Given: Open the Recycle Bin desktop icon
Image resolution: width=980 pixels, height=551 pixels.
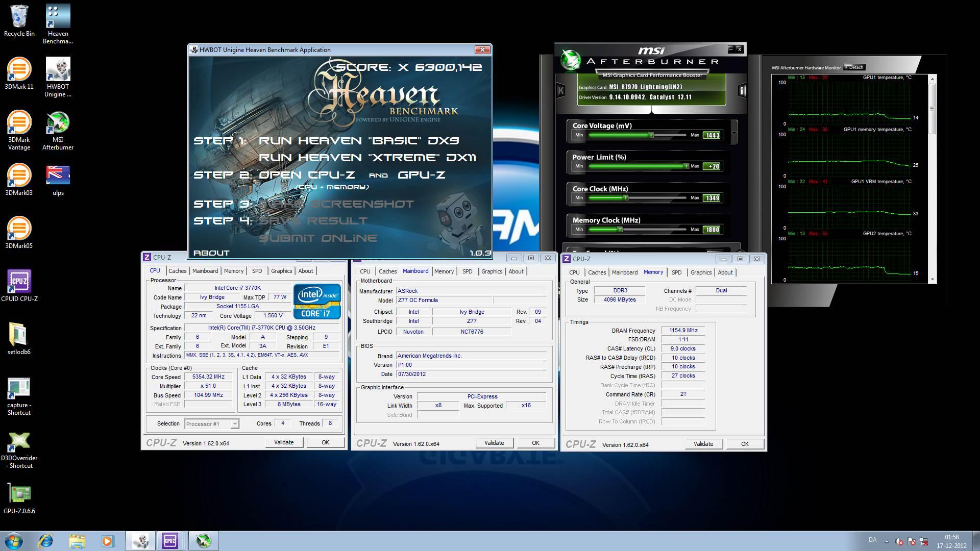Looking at the screenshot, I should pos(19,20).
